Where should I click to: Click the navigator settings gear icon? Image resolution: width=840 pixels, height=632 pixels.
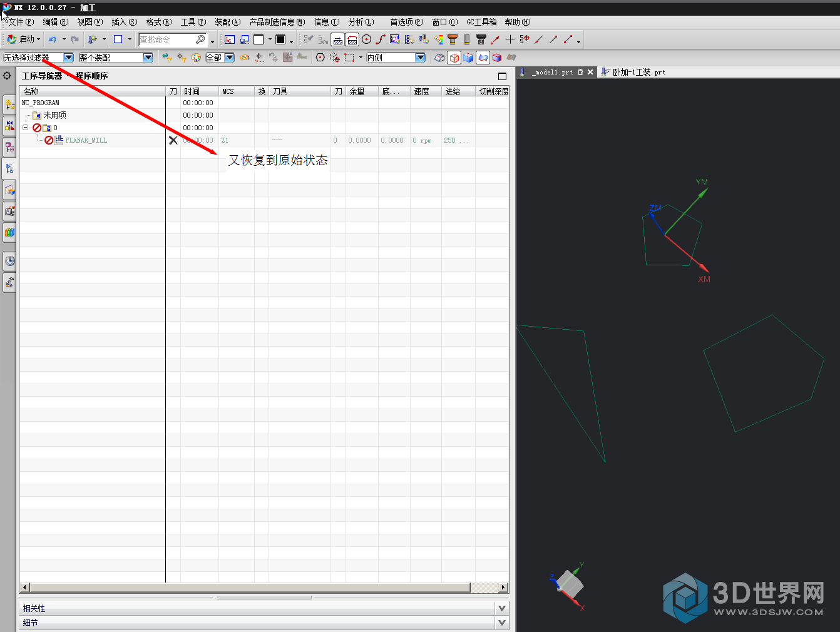[x=7, y=76]
